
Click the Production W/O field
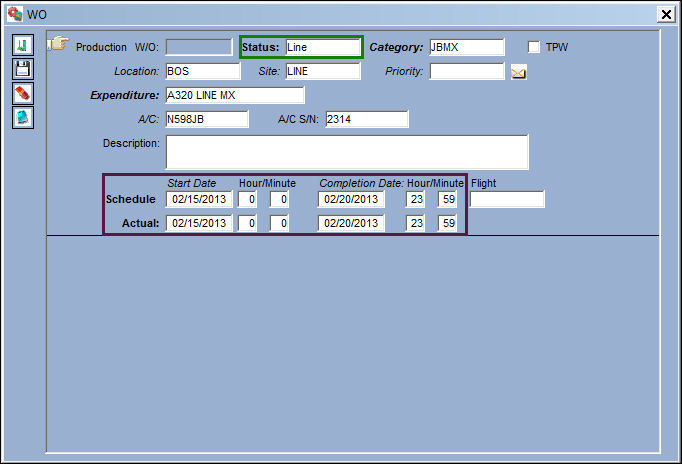tap(199, 47)
